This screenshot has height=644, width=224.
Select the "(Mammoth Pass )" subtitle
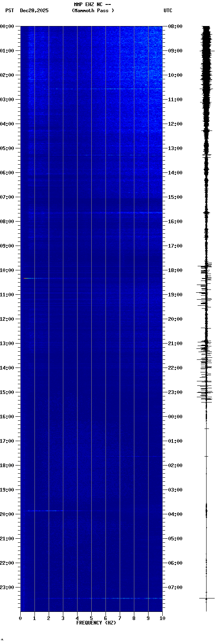point(93,11)
